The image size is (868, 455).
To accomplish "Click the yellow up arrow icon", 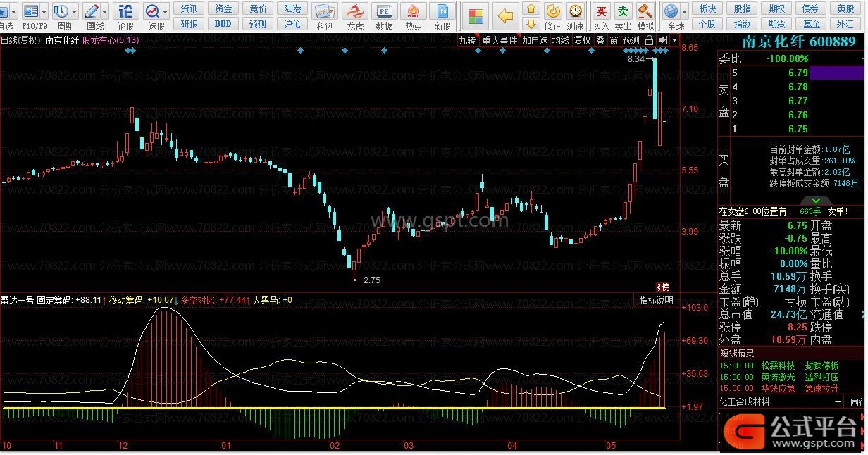I will 532,8.
